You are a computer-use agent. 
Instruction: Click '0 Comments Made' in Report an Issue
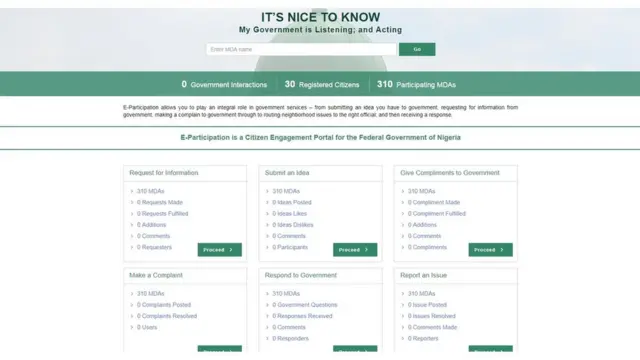(x=432, y=327)
